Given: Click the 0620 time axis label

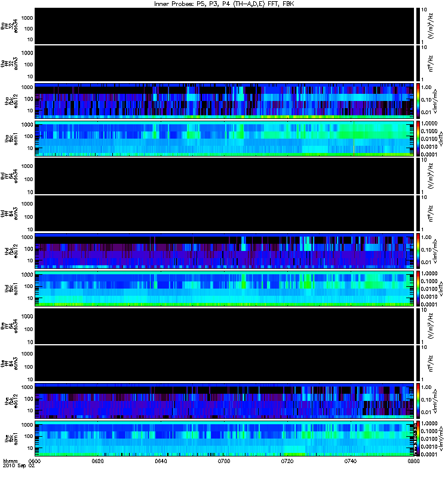Looking at the screenshot, I should [x=97, y=461].
